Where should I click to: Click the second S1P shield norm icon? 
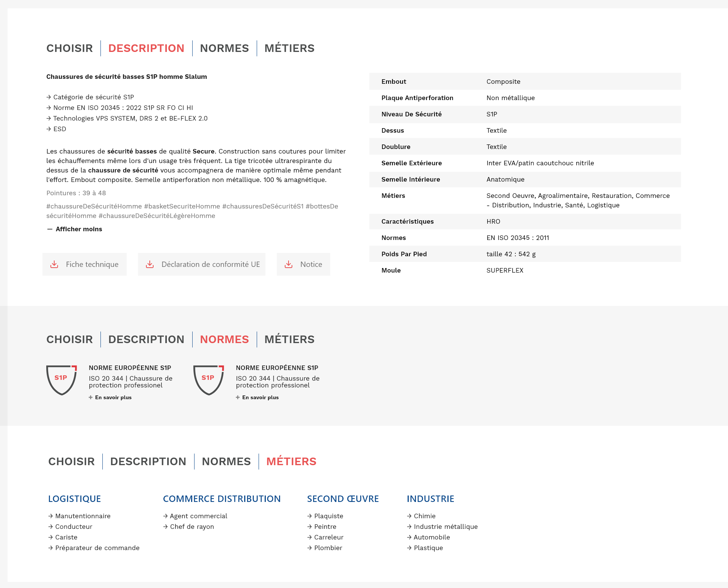click(209, 380)
